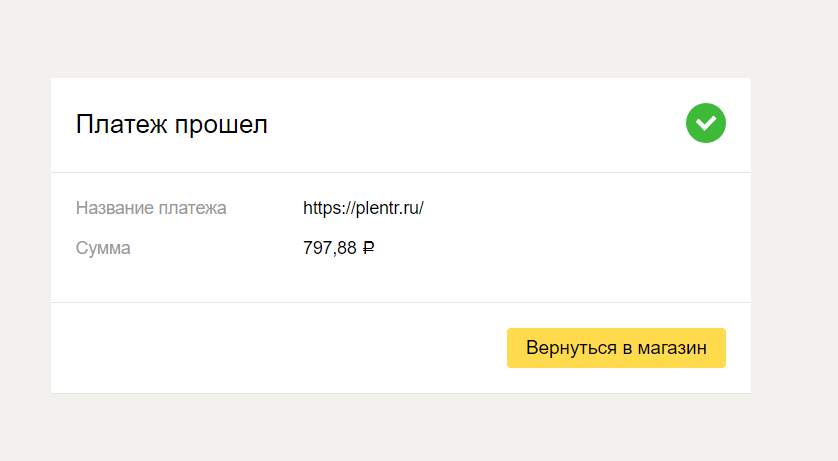Click the yellow Вернуться в магазин button
This screenshot has height=461, width=838.
pyautogui.click(x=616, y=348)
